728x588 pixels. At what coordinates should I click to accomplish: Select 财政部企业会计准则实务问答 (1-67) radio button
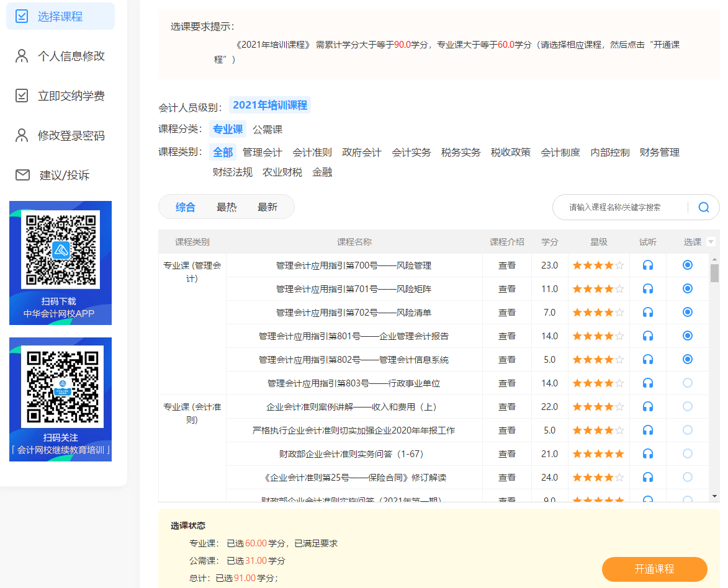coord(687,453)
